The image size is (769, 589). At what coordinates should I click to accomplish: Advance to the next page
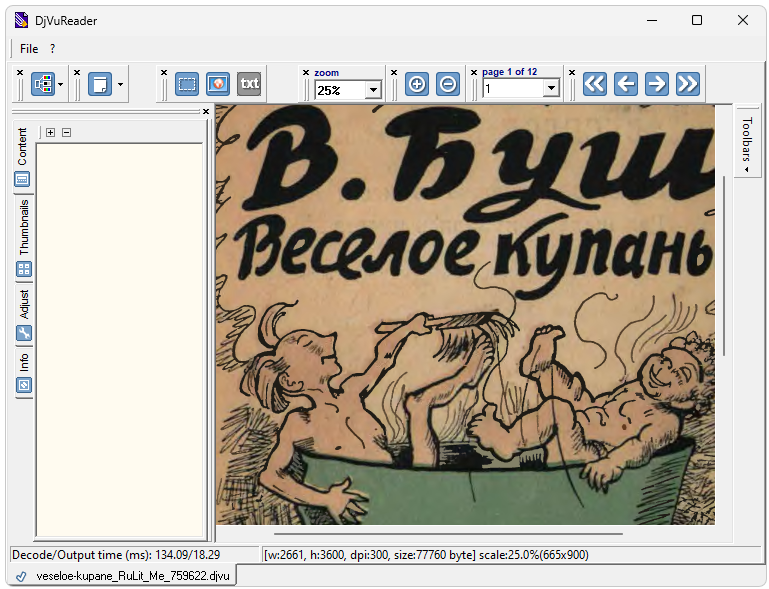coord(656,84)
